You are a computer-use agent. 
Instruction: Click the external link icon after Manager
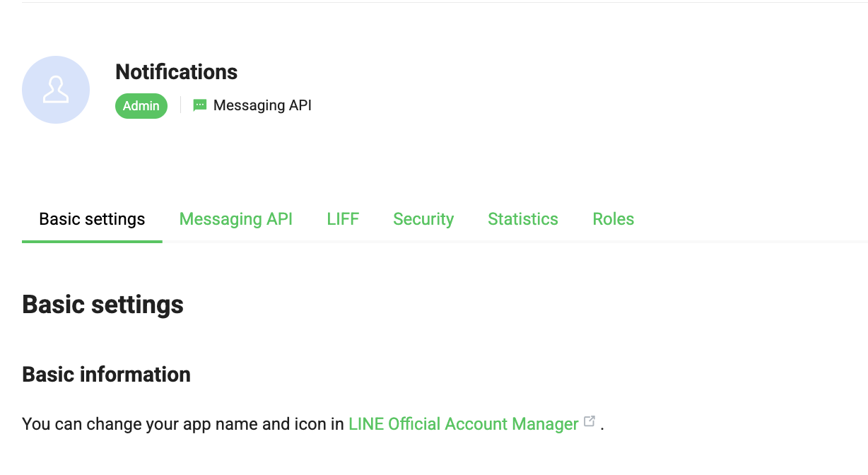tap(590, 422)
